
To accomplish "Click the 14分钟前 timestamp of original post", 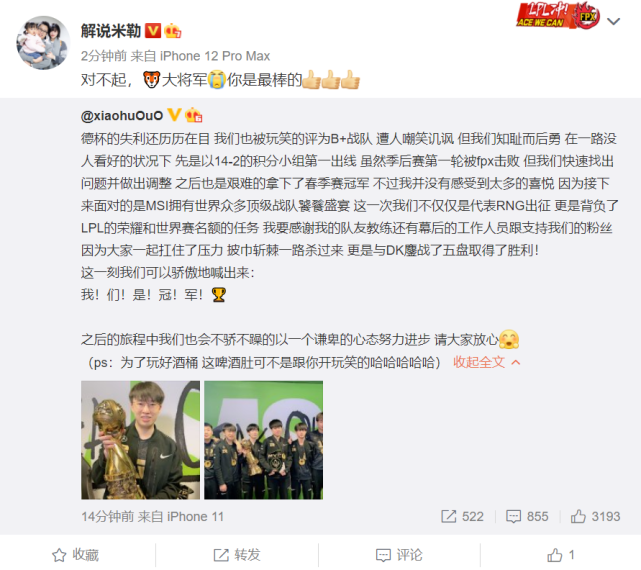I will pyautogui.click(x=108, y=516).
